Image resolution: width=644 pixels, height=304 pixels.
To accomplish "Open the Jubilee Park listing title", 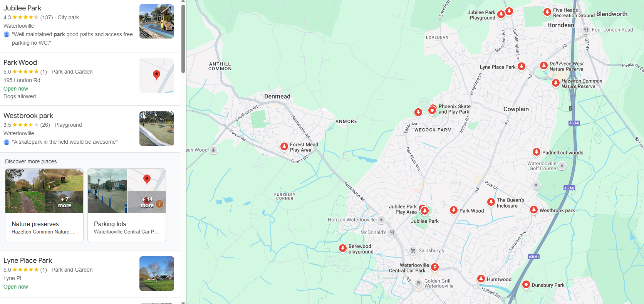I will point(22,8).
